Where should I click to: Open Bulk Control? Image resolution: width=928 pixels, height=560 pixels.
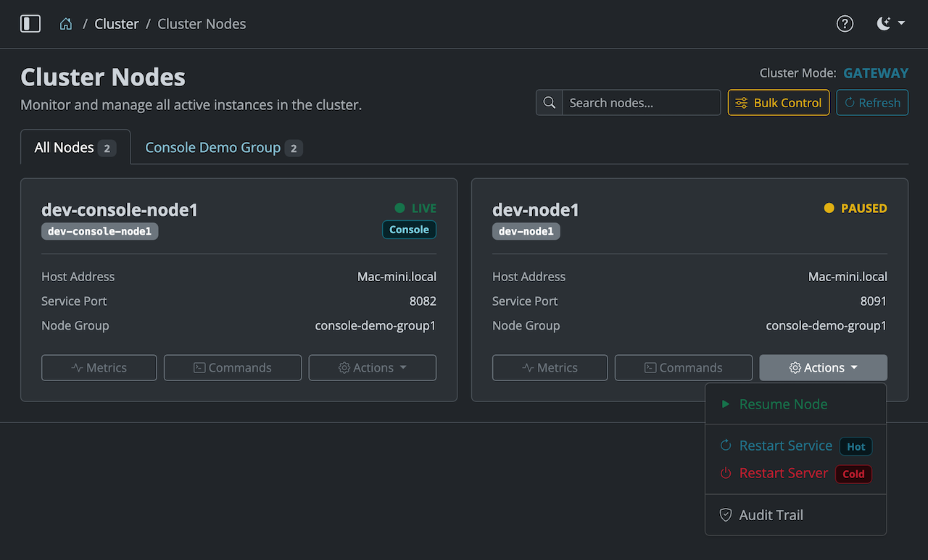coord(779,103)
